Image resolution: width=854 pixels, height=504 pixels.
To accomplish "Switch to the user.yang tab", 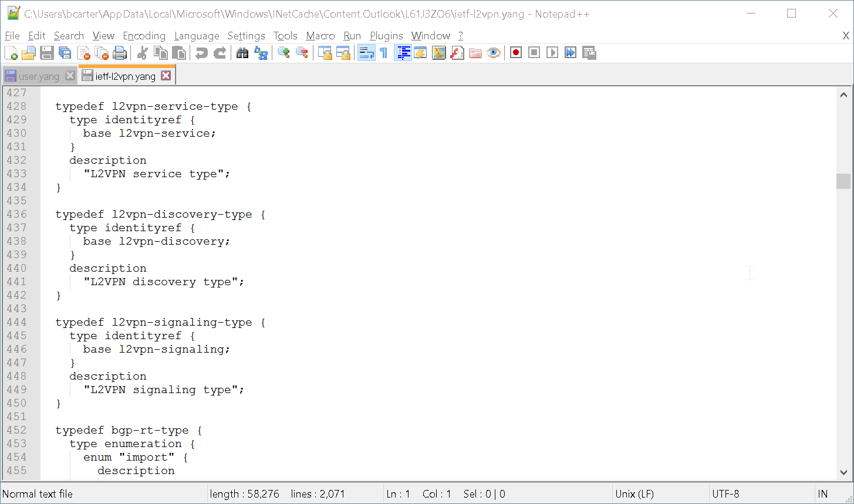I will [x=39, y=76].
